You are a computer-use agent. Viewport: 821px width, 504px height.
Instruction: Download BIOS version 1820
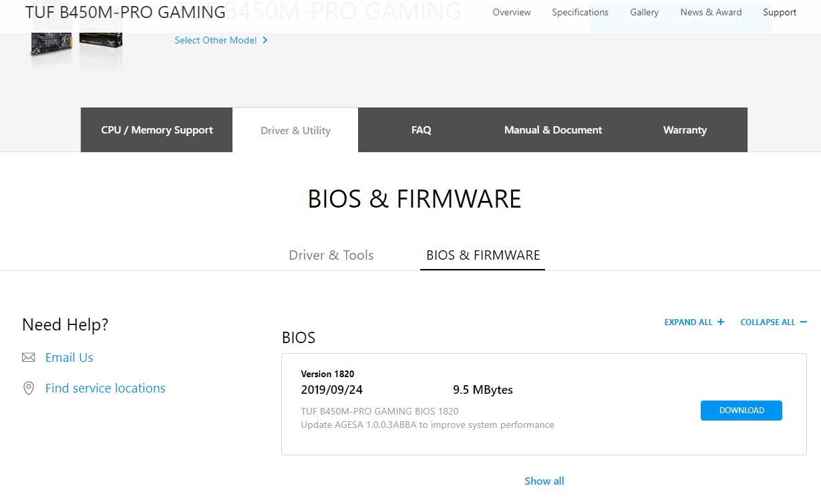click(x=742, y=411)
